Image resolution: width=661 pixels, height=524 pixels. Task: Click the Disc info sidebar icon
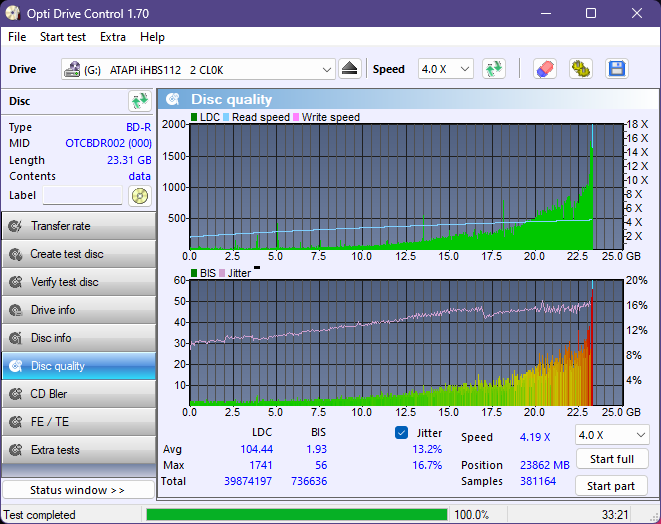coord(16,338)
